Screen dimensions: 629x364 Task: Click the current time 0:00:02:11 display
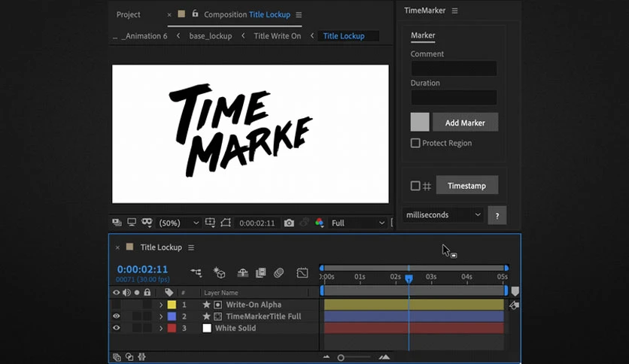pos(142,269)
